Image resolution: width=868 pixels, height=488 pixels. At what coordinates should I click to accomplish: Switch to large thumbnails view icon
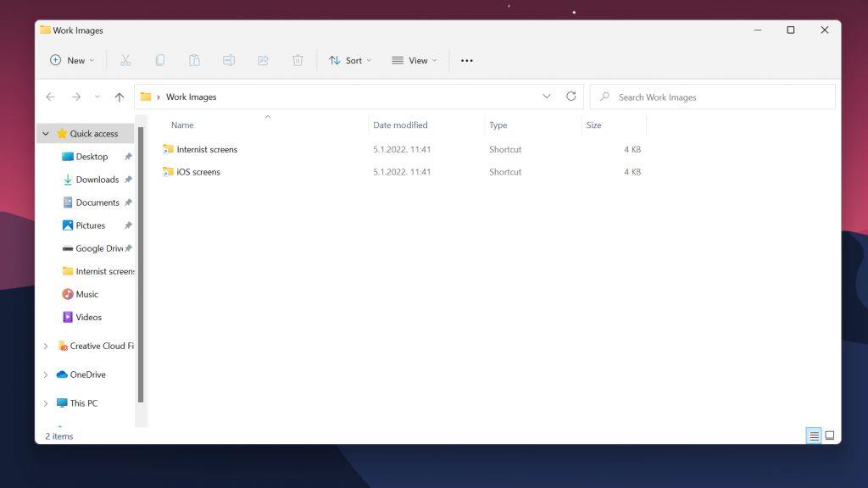coord(830,436)
